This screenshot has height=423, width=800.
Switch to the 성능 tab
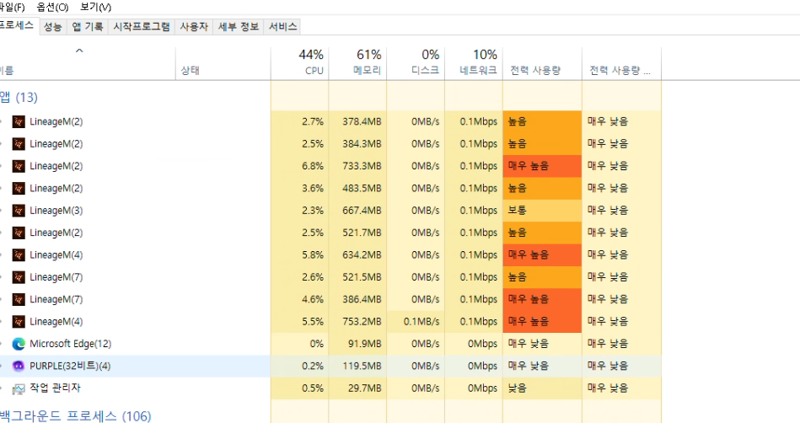pos(53,27)
